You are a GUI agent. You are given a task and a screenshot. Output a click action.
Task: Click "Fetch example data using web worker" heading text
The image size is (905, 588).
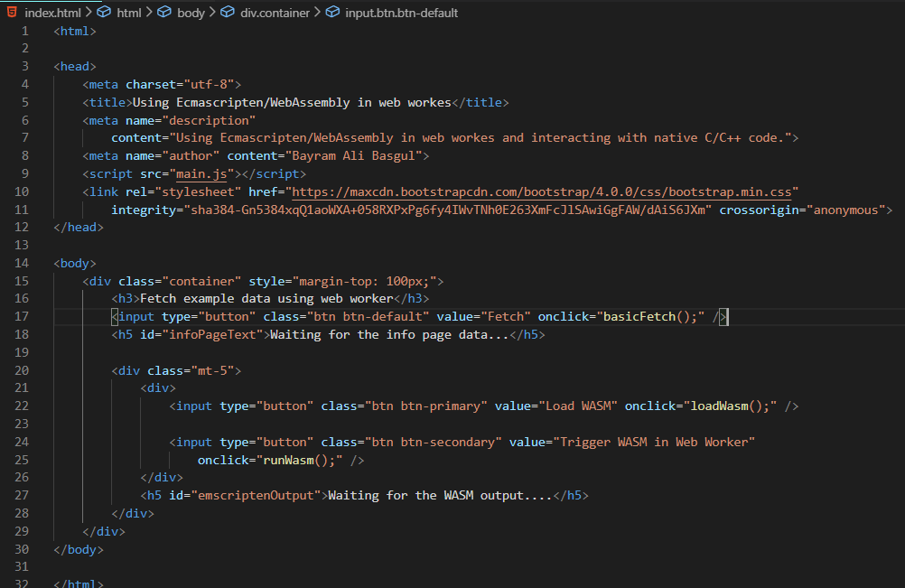point(266,298)
